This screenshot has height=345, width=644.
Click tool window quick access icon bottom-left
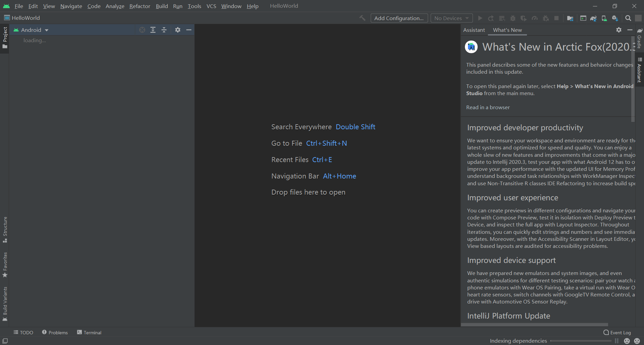(x=5, y=341)
